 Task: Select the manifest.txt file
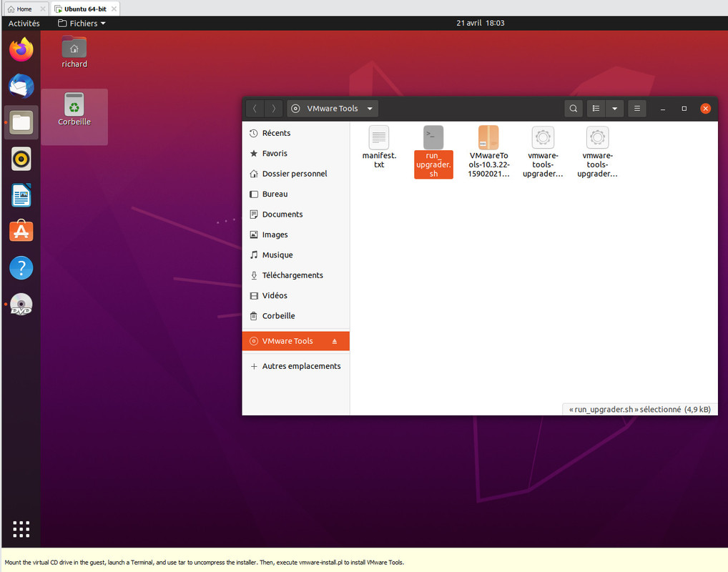point(379,147)
